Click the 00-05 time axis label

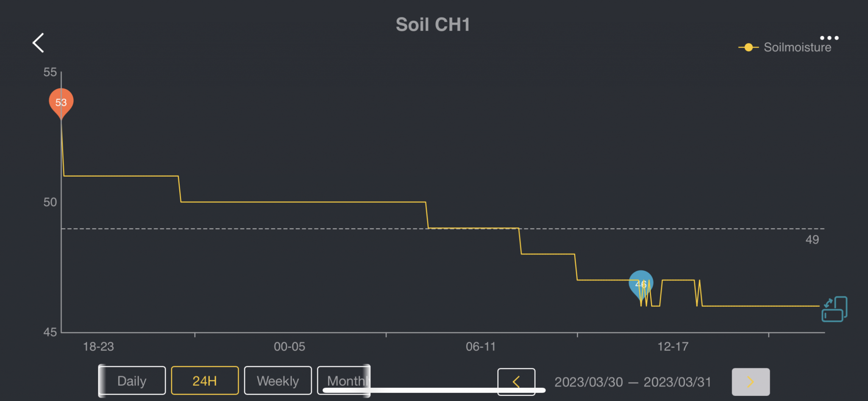289,347
